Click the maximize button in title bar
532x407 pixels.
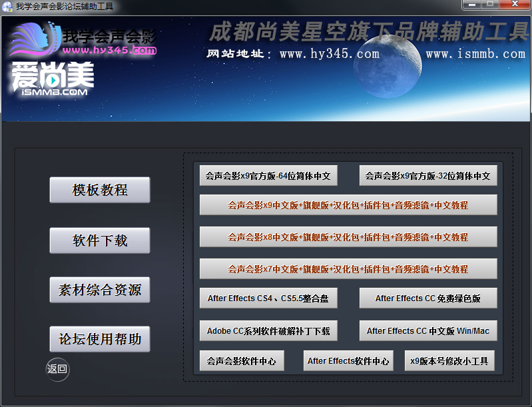(x=489, y=5)
